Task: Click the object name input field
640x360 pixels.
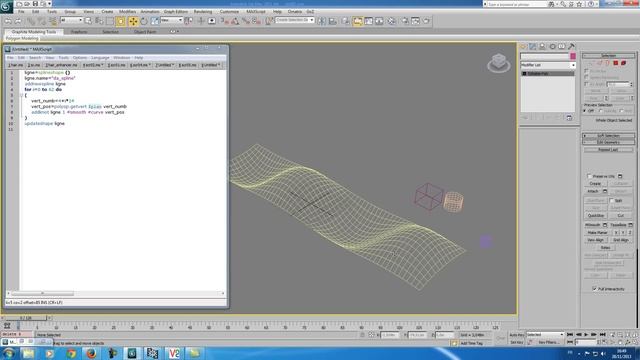Action: (x=544, y=56)
